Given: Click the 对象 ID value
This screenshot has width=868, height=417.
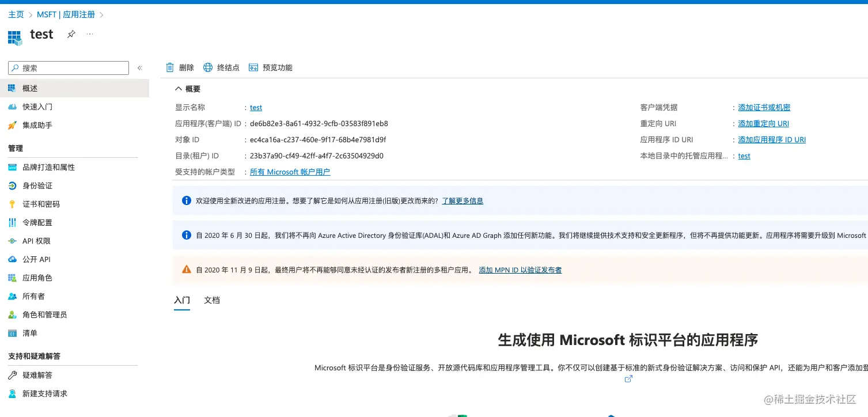Looking at the screenshot, I should [x=318, y=140].
